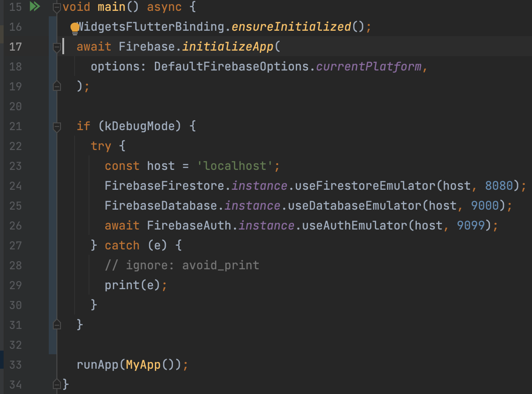Click on initializeApp method call
The image size is (532, 394).
(x=228, y=47)
